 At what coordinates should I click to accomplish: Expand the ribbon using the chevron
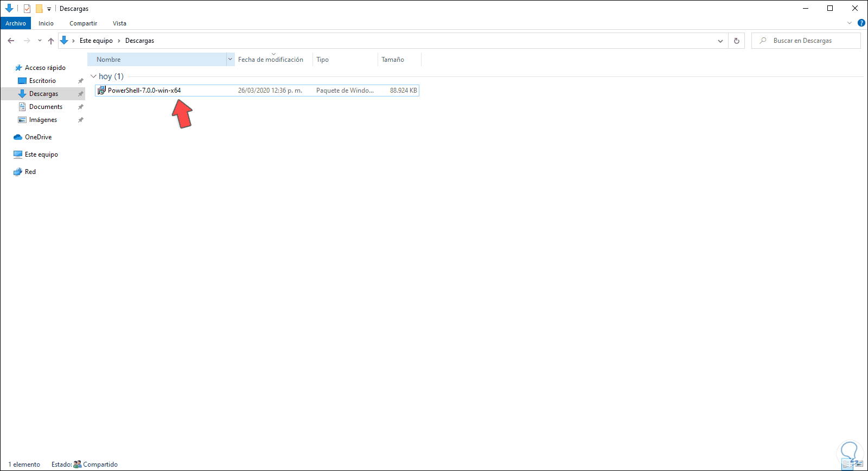pos(850,23)
